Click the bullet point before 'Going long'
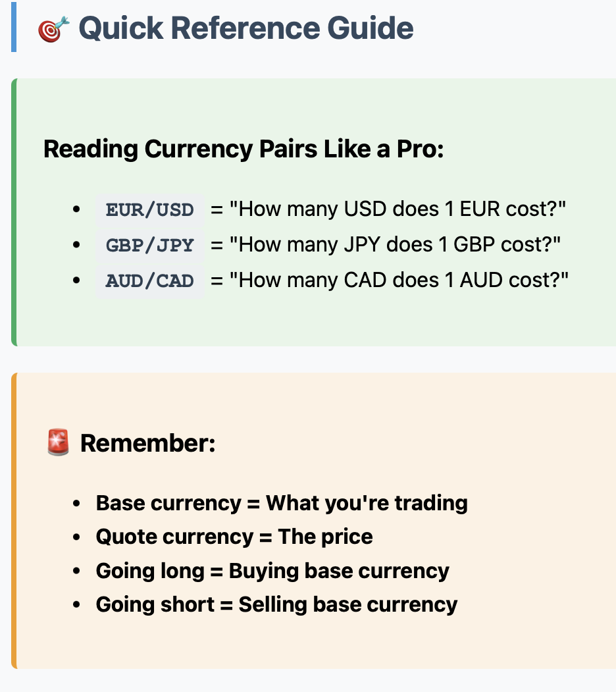This screenshot has height=692, width=616. pos(77,571)
